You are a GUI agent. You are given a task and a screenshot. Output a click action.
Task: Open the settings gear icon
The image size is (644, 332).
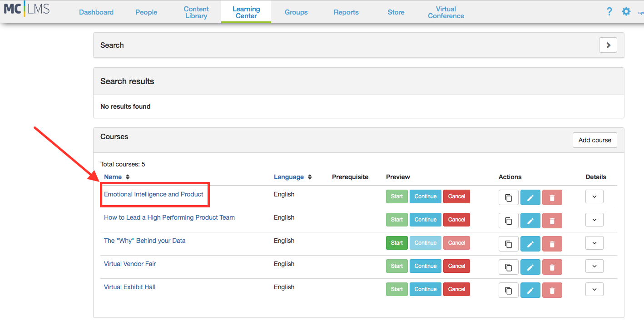(x=626, y=12)
